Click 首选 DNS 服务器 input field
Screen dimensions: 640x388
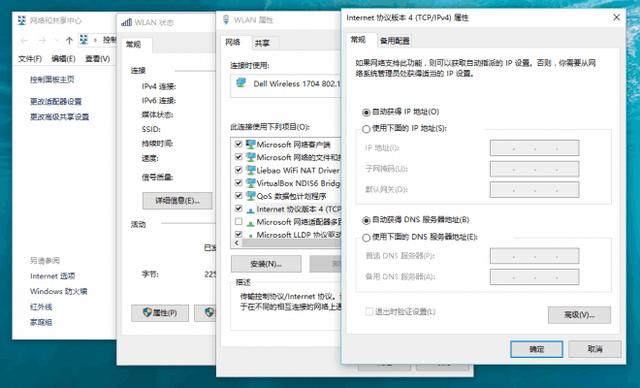[534, 256]
